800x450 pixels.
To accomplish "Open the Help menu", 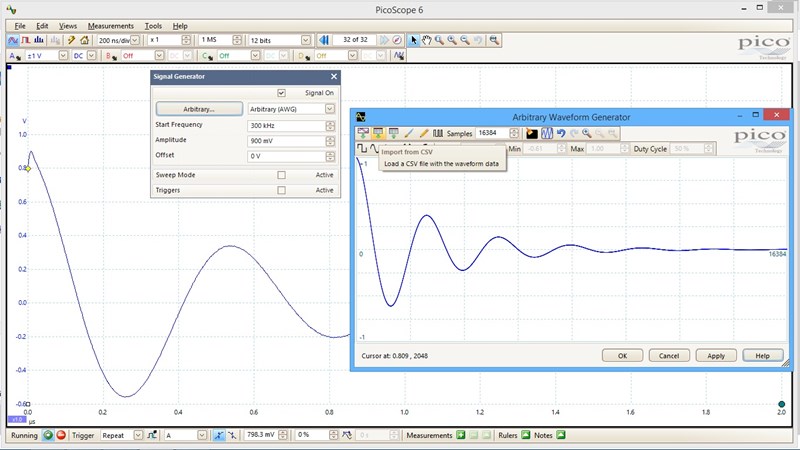I will (x=180, y=26).
